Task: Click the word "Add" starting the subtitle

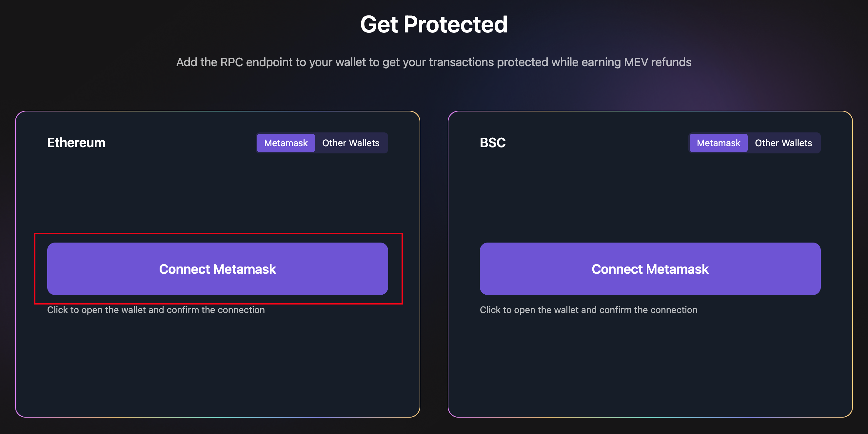Action: point(186,62)
